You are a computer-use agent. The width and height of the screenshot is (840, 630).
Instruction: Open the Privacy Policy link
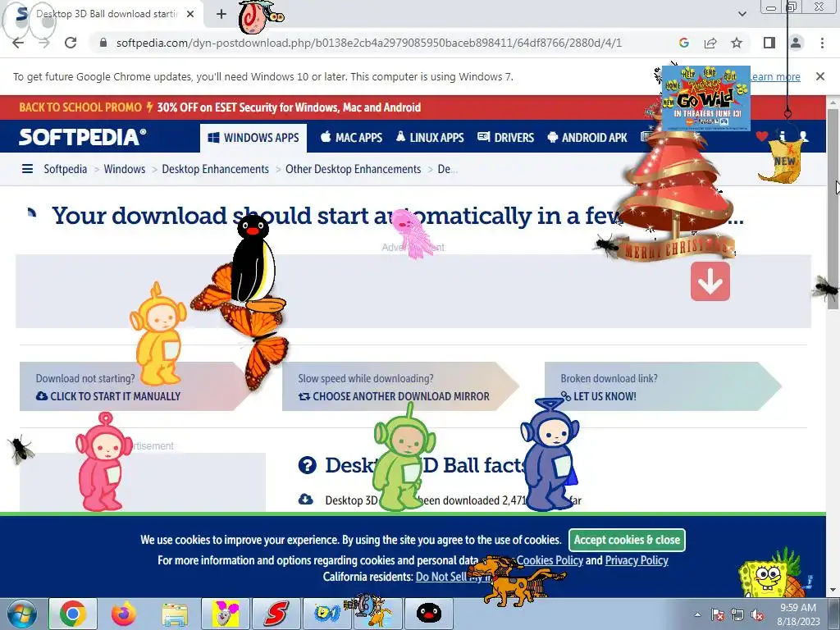tap(637, 560)
